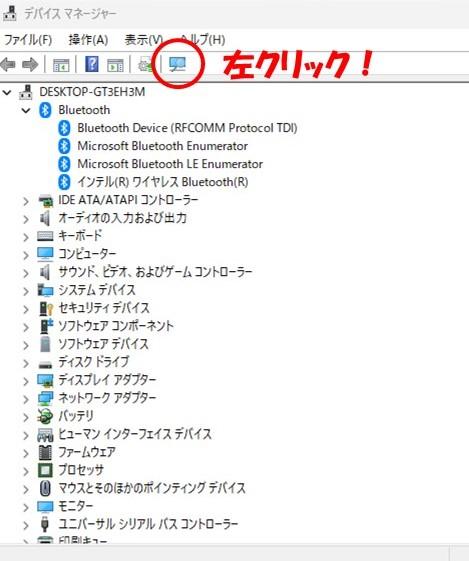Click the scan for hardware changes icon

point(177,64)
